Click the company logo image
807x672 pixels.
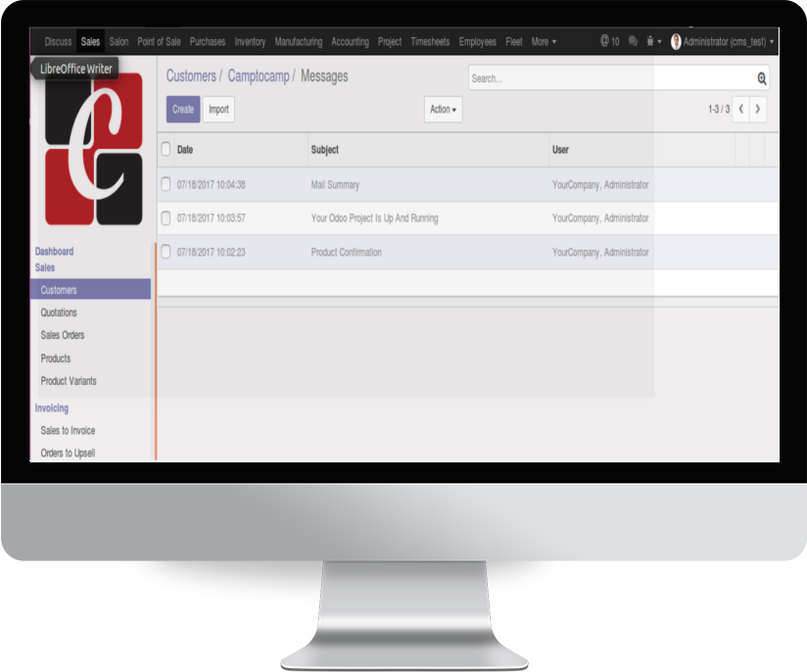pos(94,148)
